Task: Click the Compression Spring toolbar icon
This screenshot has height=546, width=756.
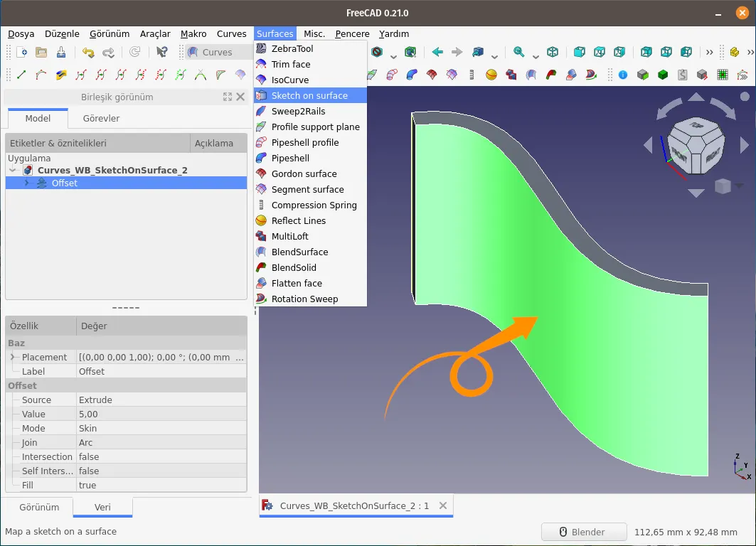Action: pyautogui.click(x=472, y=75)
